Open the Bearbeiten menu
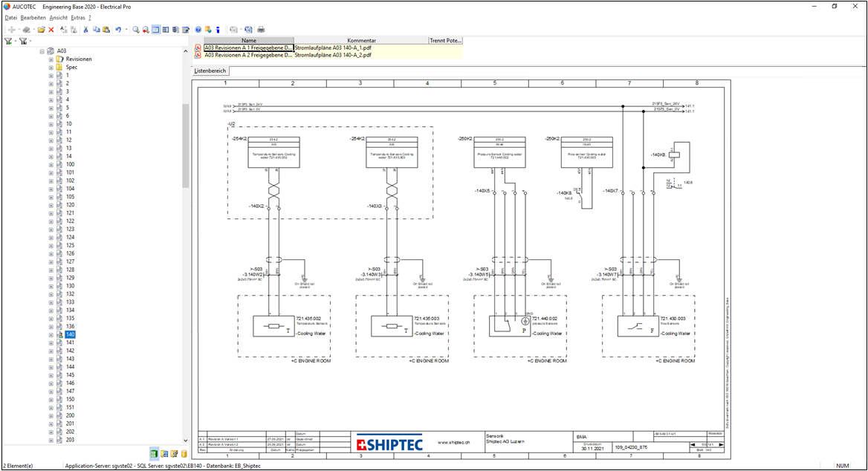This screenshot has width=868, height=471. [x=33, y=18]
